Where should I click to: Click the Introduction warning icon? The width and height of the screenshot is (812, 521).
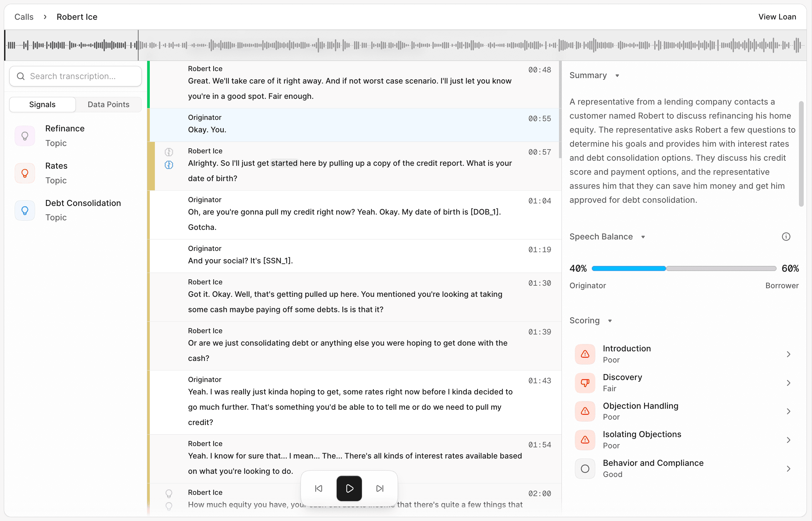[x=585, y=354]
